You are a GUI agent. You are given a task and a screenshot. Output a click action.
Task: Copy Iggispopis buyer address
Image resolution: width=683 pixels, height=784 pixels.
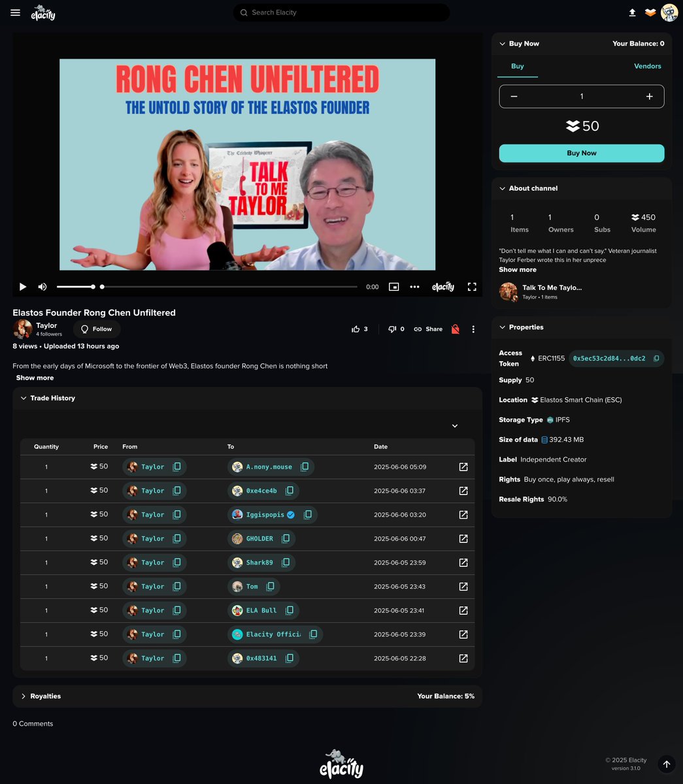pos(307,515)
